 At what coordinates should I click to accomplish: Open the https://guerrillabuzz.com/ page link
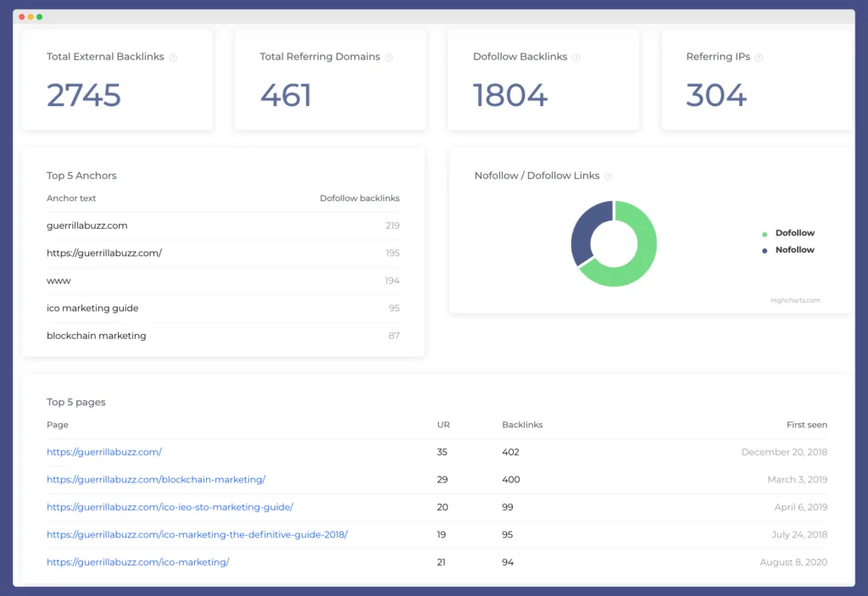(x=103, y=452)
